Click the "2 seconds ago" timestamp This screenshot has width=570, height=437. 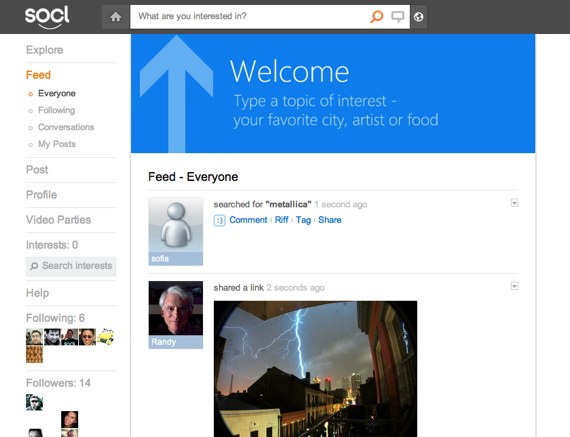click(x=295, y=288)
